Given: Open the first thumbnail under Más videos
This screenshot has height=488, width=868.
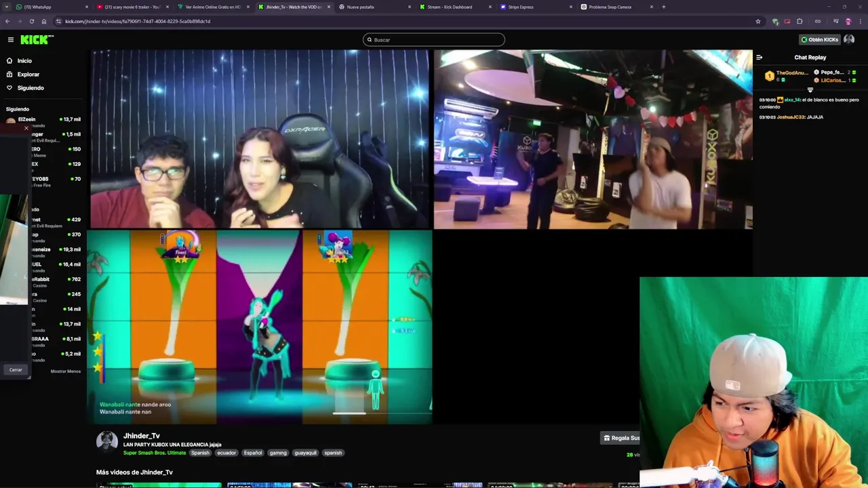Looking at the screenshot, I should [x=160, y=485].
